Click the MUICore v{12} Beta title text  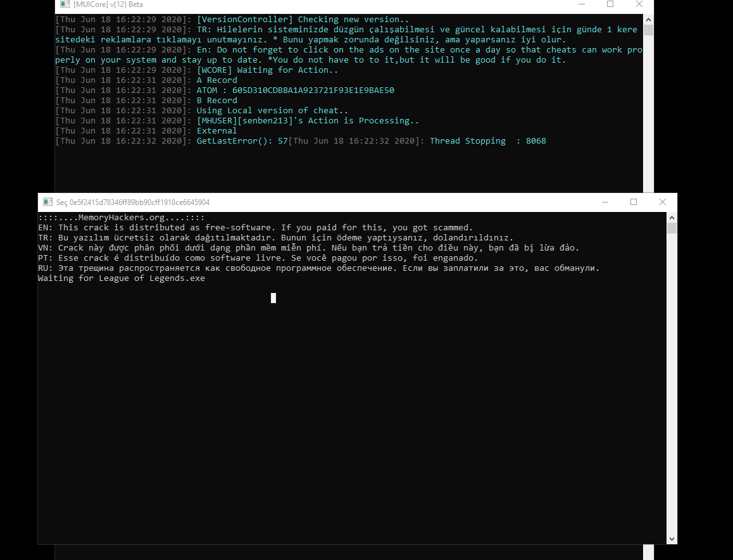click(108, 4)
